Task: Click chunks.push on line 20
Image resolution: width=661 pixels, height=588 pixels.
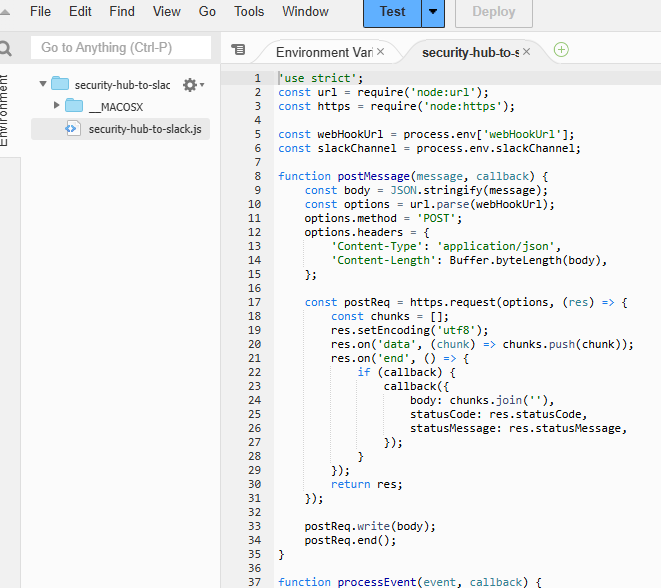Action: point(538,344)
